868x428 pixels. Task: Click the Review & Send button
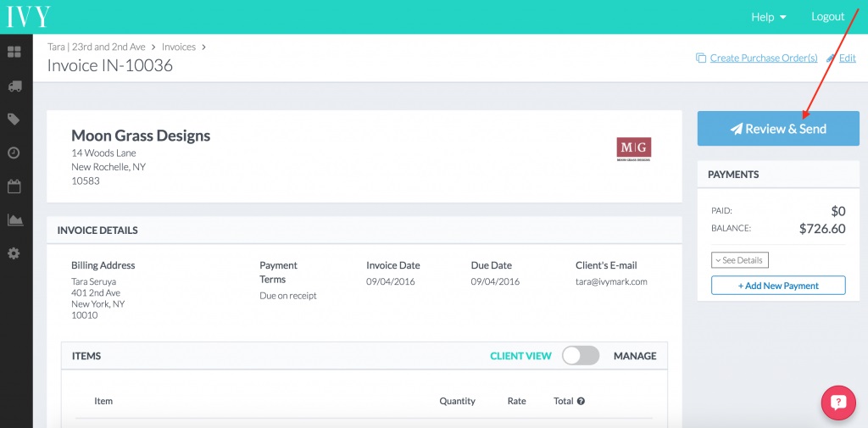778,129
